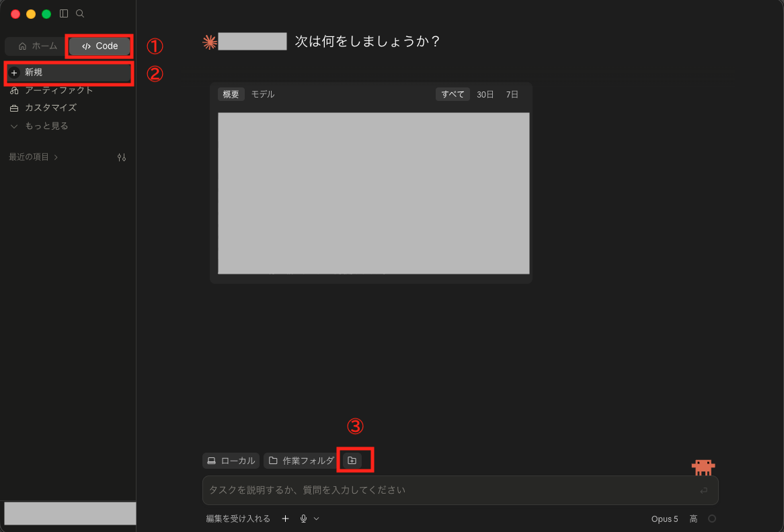
Task: Switch to the Code tab
Action: [x=100, y=46]
